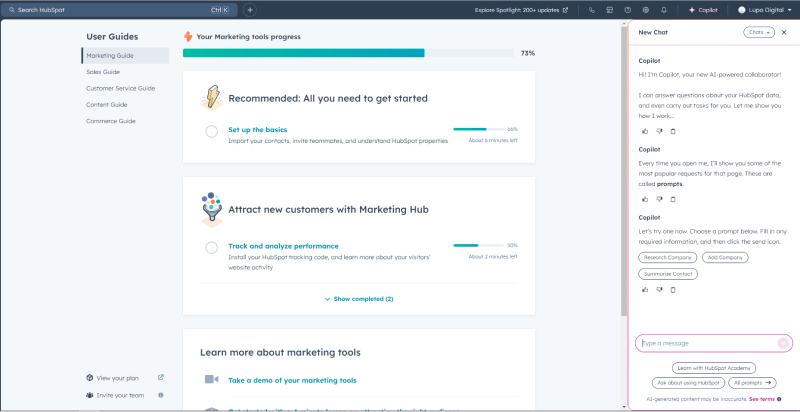
Task: Choose the Add Company prompt
Action: point(725,258)
